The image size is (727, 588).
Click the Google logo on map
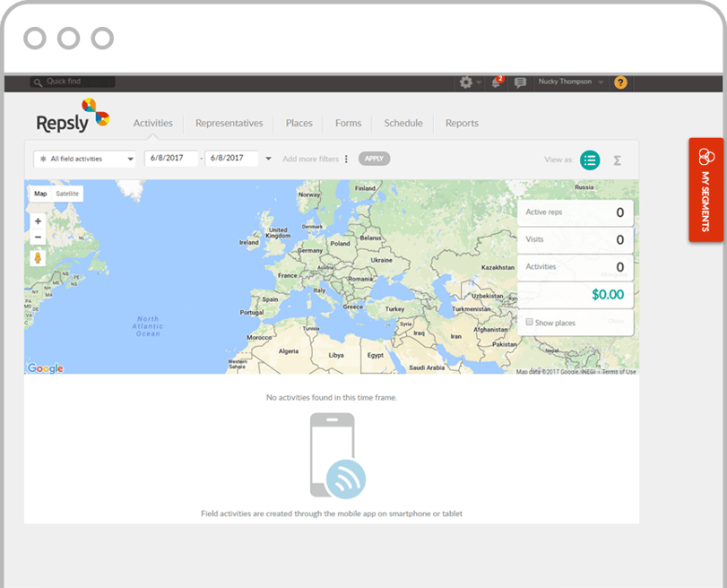point(45,368)
